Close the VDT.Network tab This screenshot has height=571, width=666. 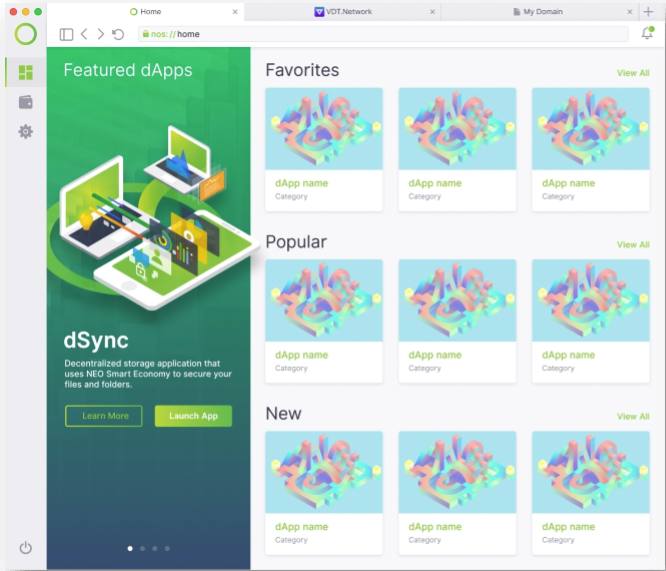coord(432,12)
